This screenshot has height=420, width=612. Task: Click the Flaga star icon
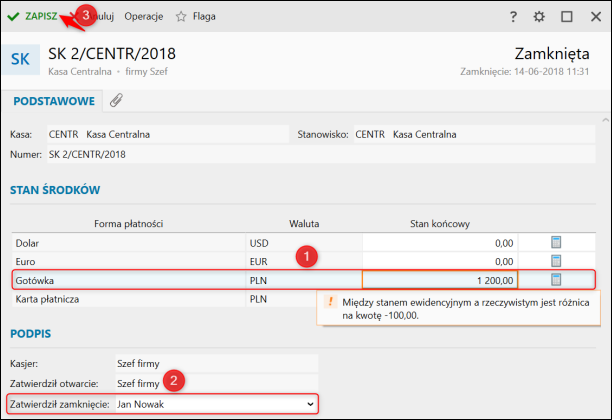click(x=181, y=16)
